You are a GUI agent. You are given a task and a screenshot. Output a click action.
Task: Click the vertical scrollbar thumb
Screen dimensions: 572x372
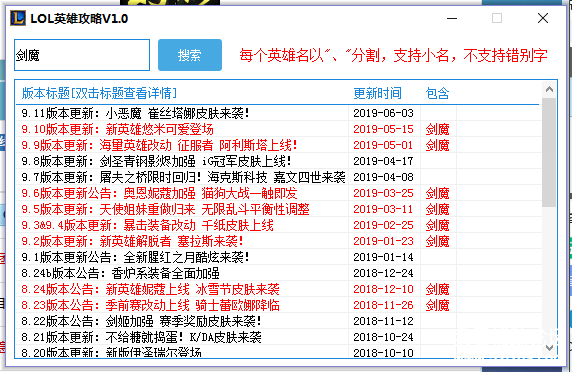[549, 152]
